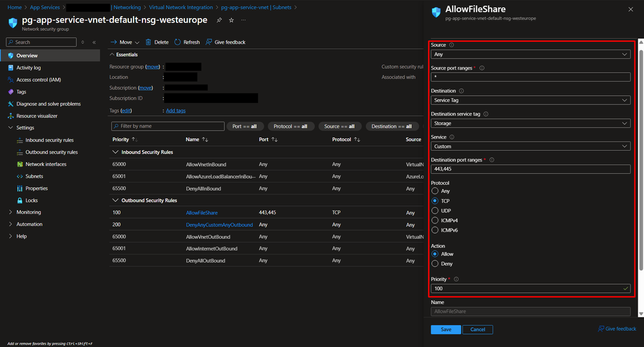Open Outbound security rules icon

click(x=20, y=152)
